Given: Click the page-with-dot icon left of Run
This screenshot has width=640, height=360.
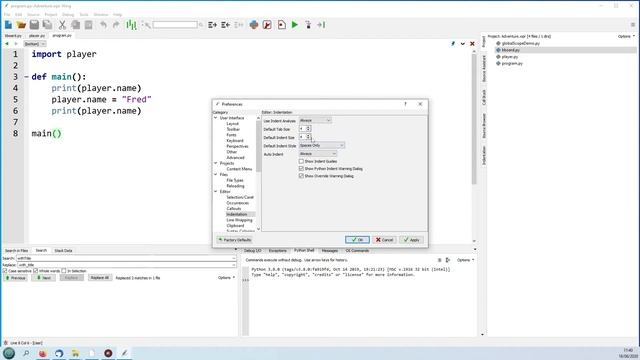Looking at the screenshot, I should pos(282,25).
